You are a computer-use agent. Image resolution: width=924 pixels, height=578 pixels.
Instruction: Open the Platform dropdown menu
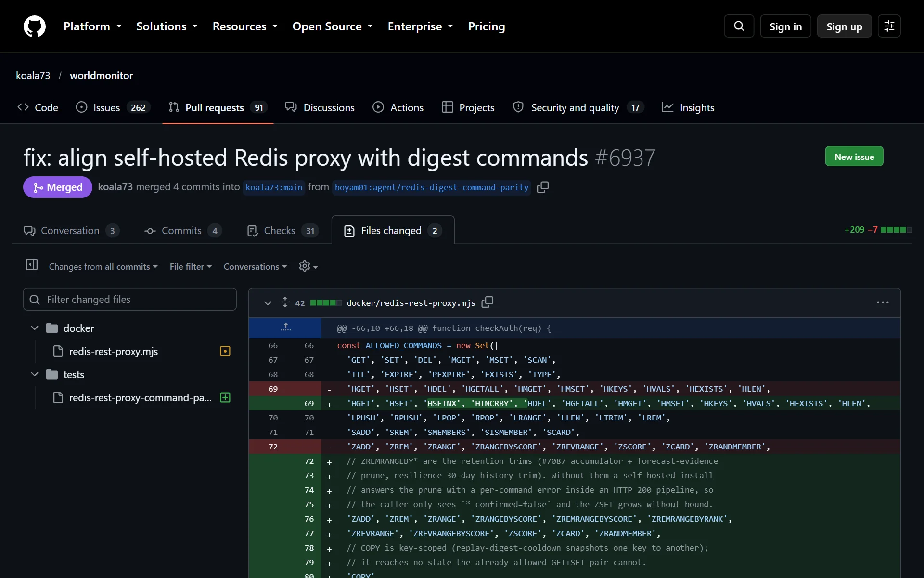pyautogui.click(x=92, y=26)
